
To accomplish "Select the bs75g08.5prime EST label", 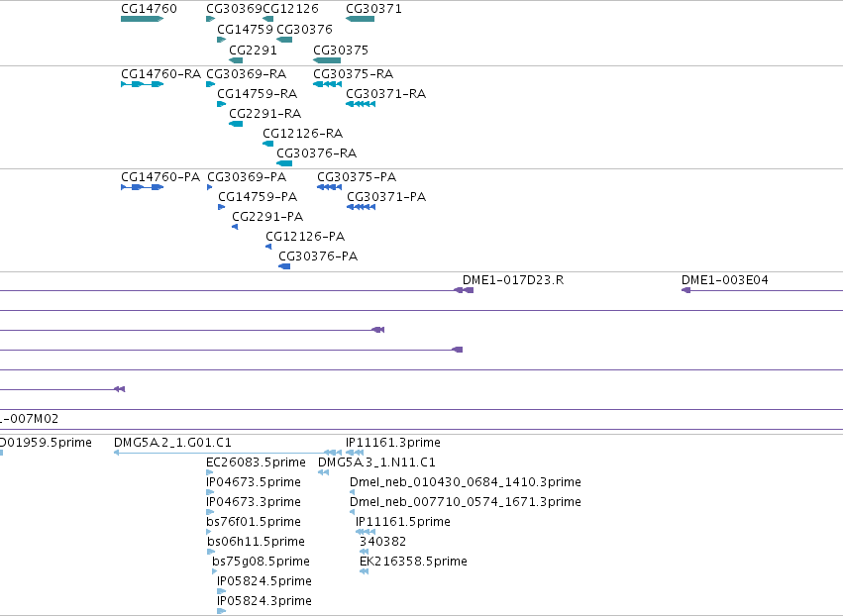I will point(261,562).
